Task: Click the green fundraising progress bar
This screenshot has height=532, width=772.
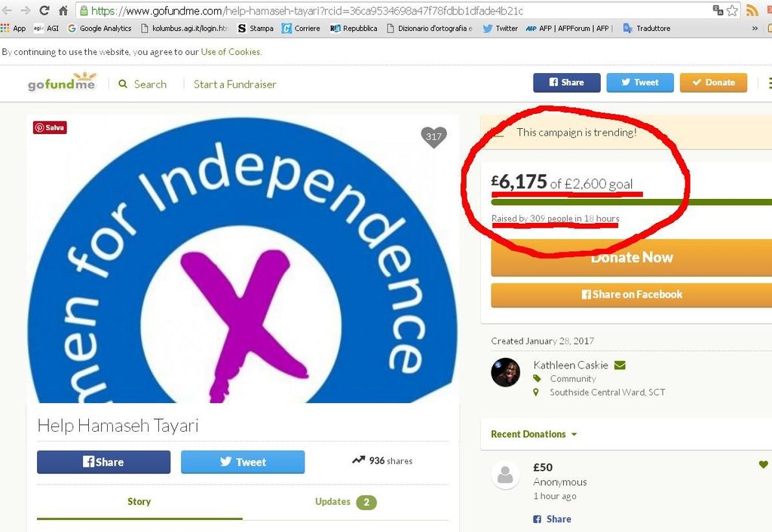Action: point(631,202)
